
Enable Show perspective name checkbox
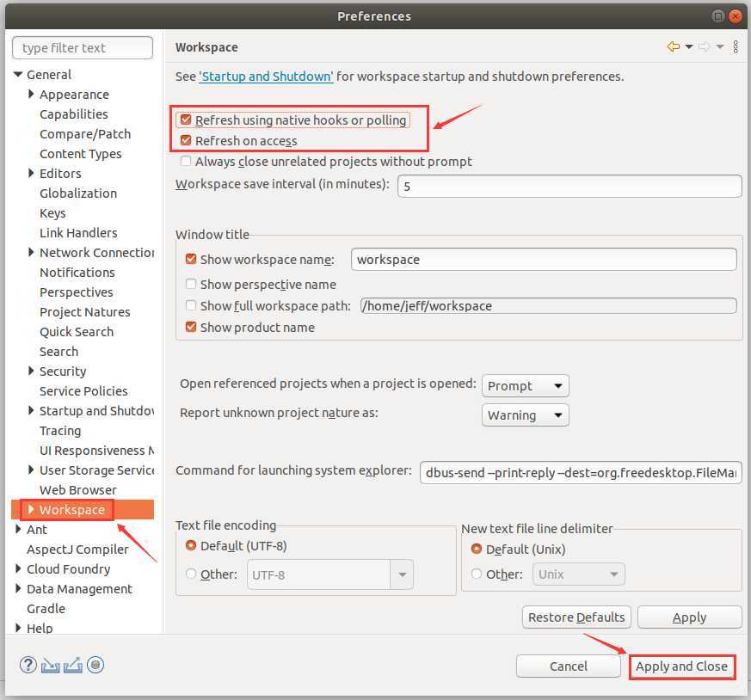tap(191, 284)
